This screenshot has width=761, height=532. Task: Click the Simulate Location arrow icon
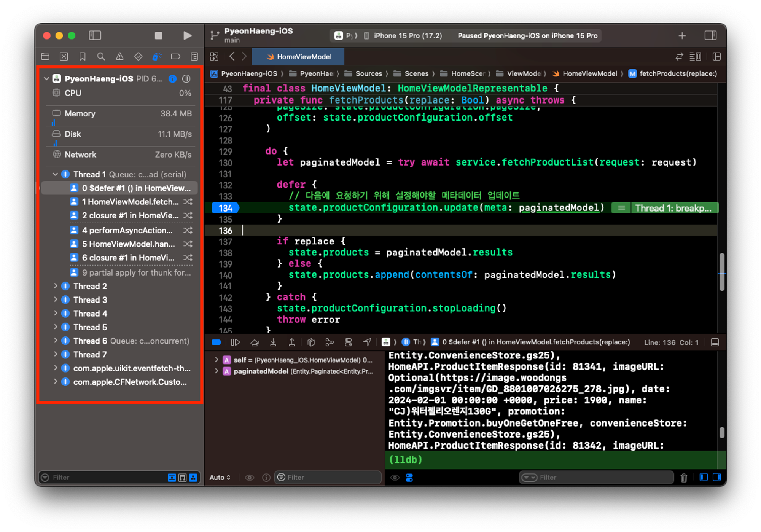coord(367,342)
